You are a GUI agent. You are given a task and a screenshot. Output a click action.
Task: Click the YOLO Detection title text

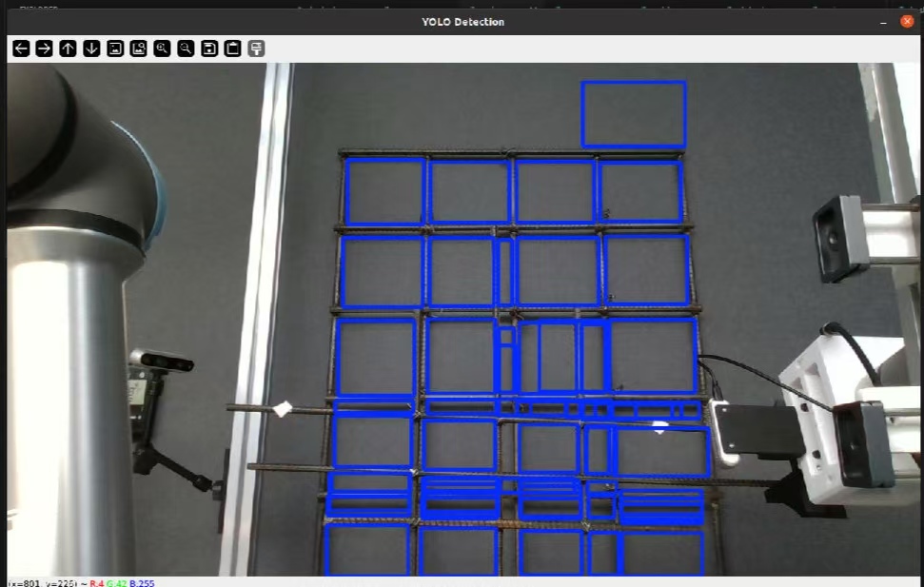(463, 22)
